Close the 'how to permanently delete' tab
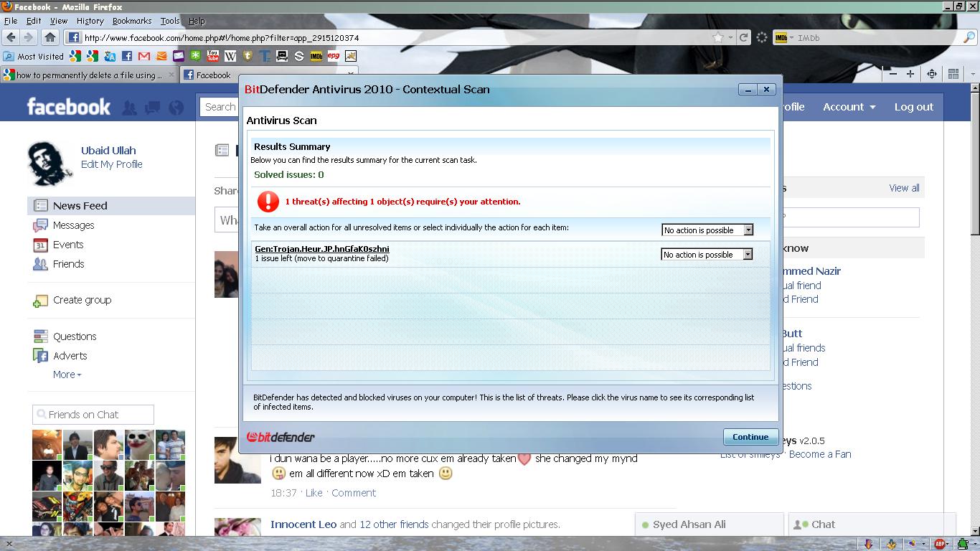This screenshot has width=980, height=551. [x=171, y=75]
